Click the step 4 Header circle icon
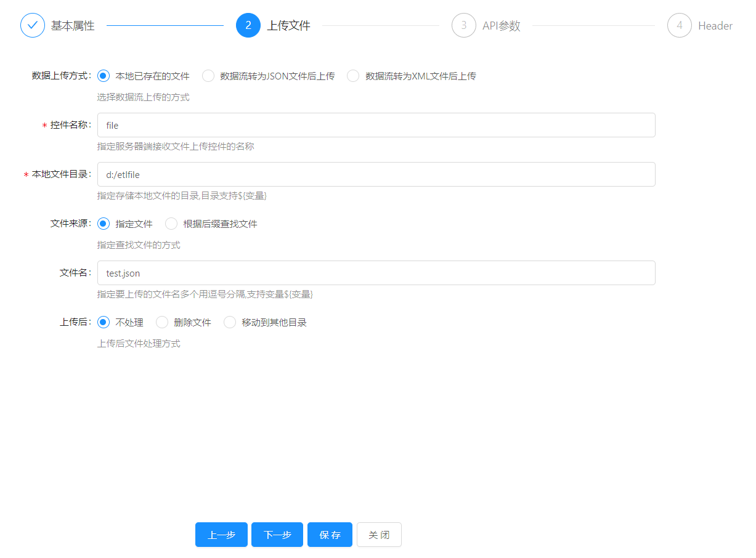Viewport: 756px width, 558px height. coord(680,25)
